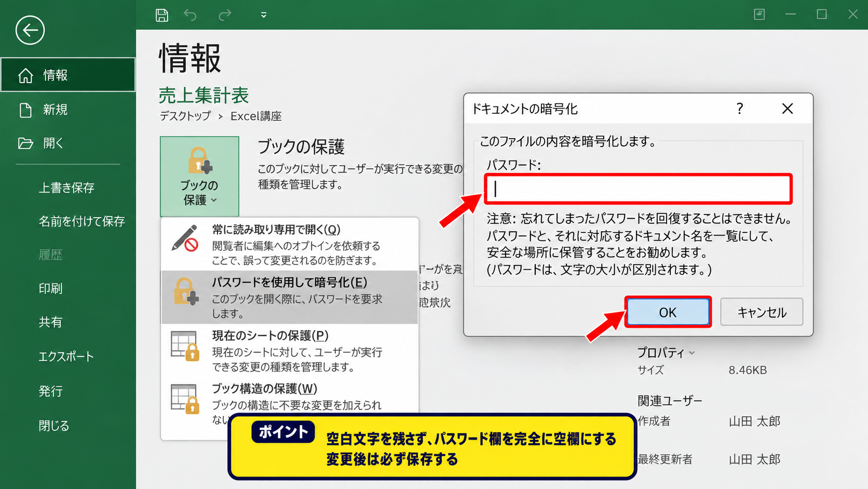Click the 売上集計表 file title

[204, 96]
